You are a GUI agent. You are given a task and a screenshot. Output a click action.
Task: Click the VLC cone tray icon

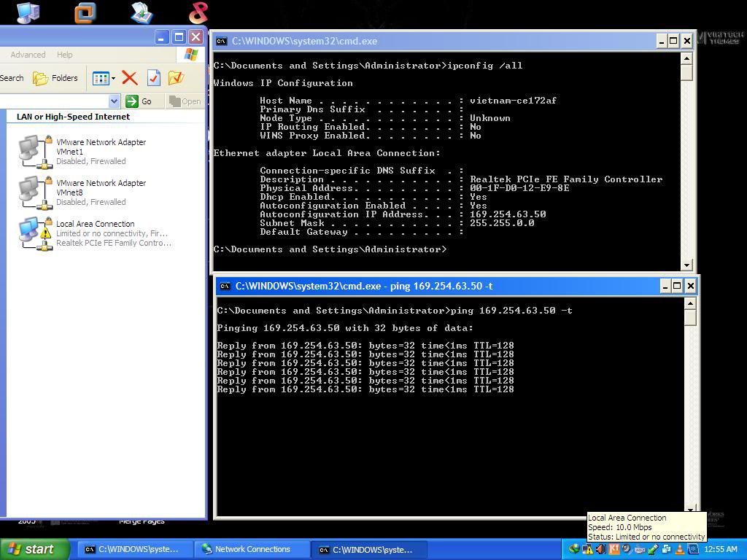[680, 549]
